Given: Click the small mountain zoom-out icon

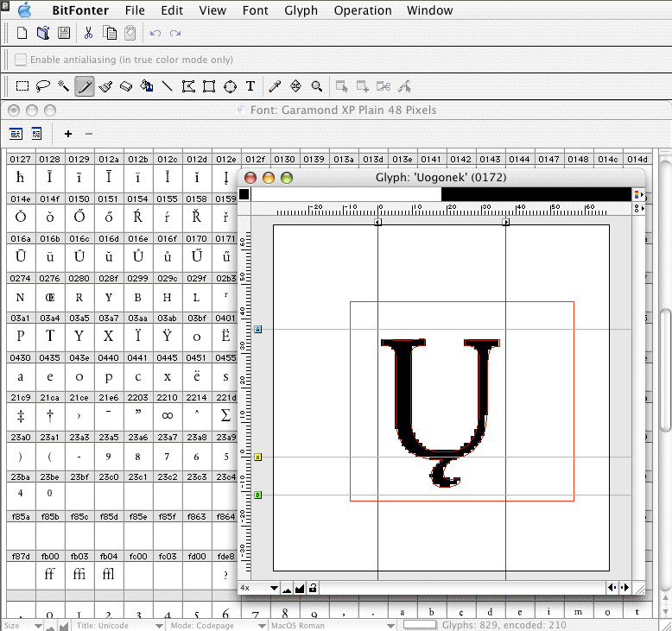Looking at the screenshot, I should (x=287, y=590).
